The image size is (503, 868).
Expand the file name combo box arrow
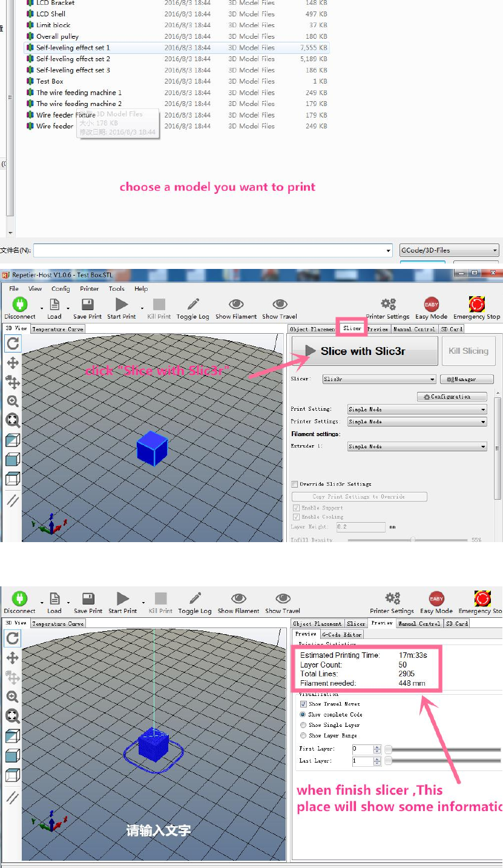point(389,251)
